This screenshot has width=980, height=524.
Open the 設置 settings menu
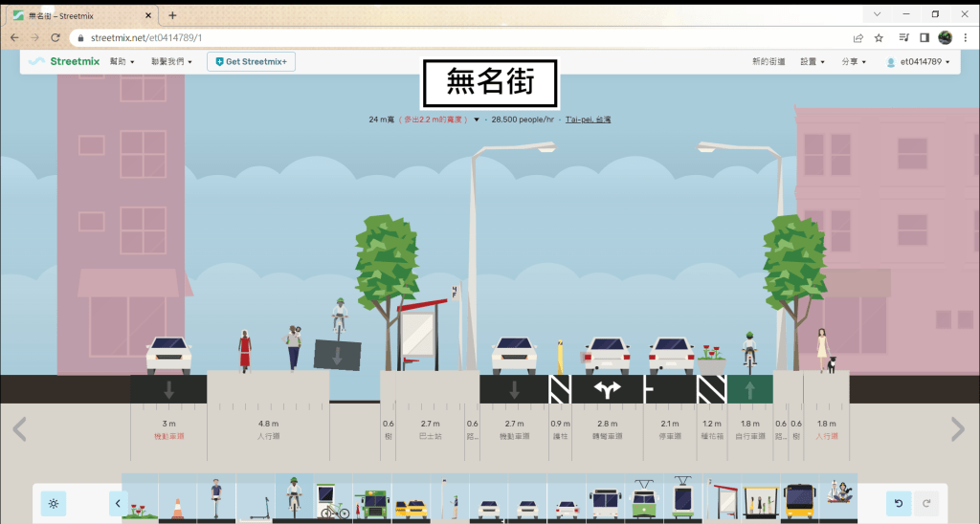[813, 62]
